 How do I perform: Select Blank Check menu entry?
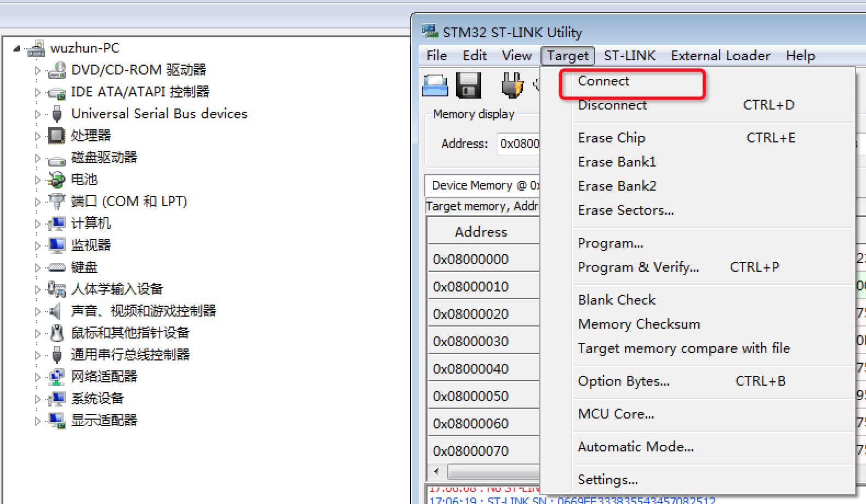pyautogui.click(x=698, y=300)
